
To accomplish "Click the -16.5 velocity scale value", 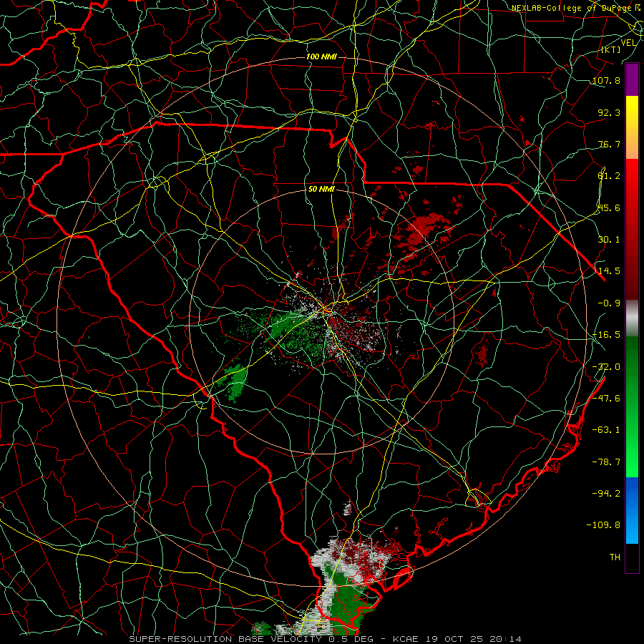I will click(x=606, y=335).
